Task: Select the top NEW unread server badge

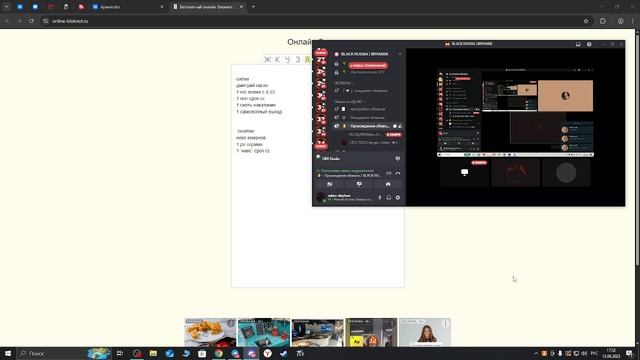Action: pos(321,53)
